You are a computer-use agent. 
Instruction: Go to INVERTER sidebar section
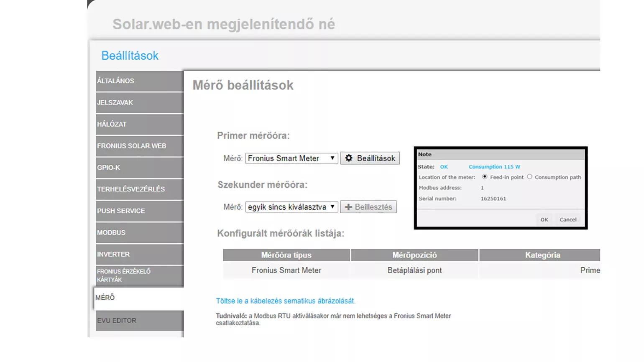pos(139,255)
